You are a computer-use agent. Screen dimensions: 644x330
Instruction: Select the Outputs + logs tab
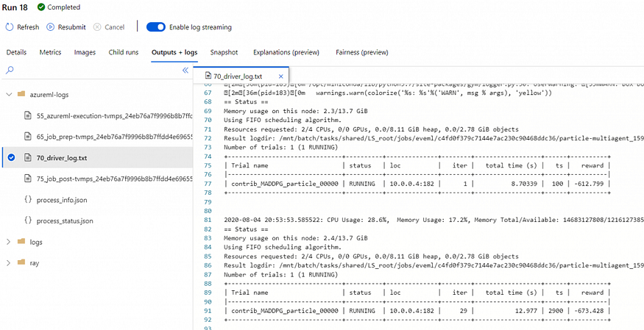174,52
